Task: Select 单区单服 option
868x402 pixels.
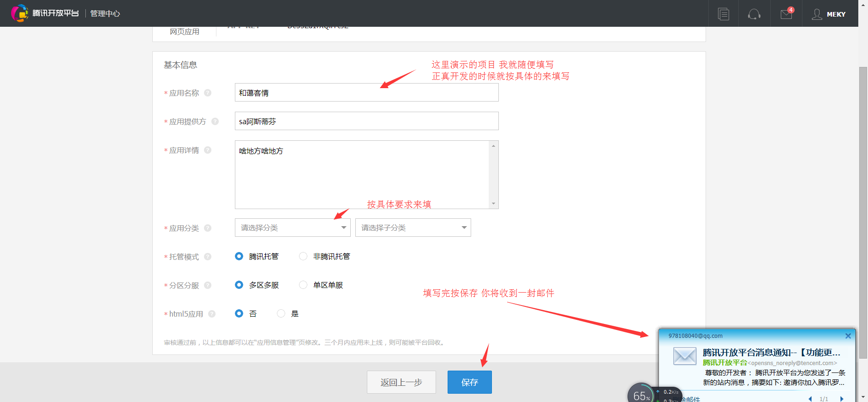Action: pos(303,285)
